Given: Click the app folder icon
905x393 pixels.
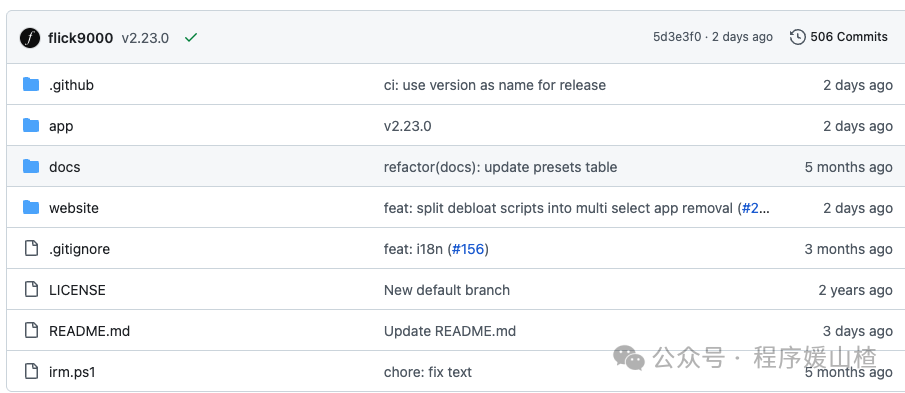Looking at the screenshot, I should 31,125.
